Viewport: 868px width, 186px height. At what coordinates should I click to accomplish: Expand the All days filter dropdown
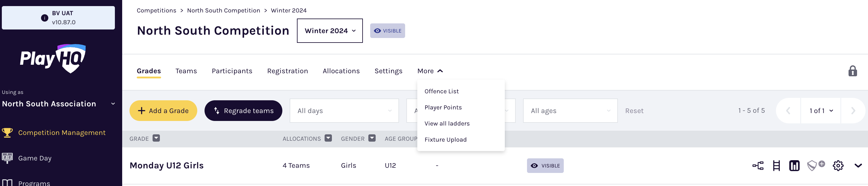coord(344,111)
